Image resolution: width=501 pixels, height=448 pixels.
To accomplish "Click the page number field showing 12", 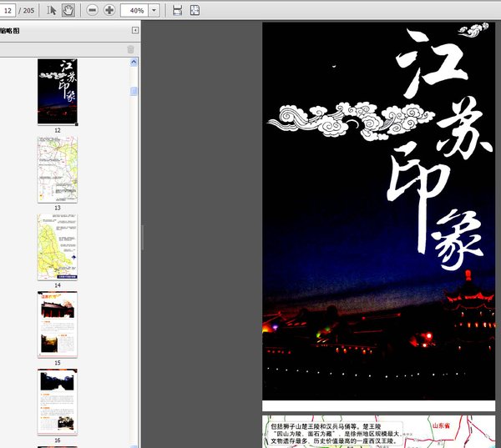I will tap(8, 11).
